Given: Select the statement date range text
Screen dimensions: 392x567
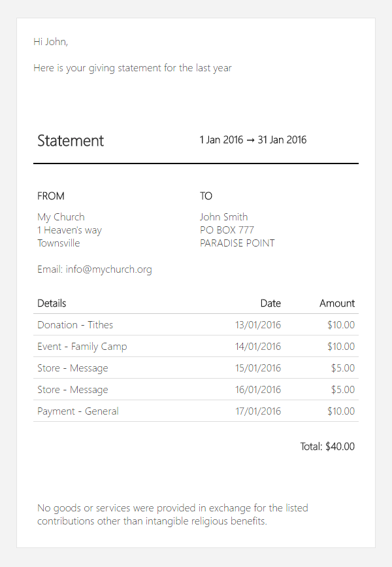Looking at the screenshot, I should [253, 140].
